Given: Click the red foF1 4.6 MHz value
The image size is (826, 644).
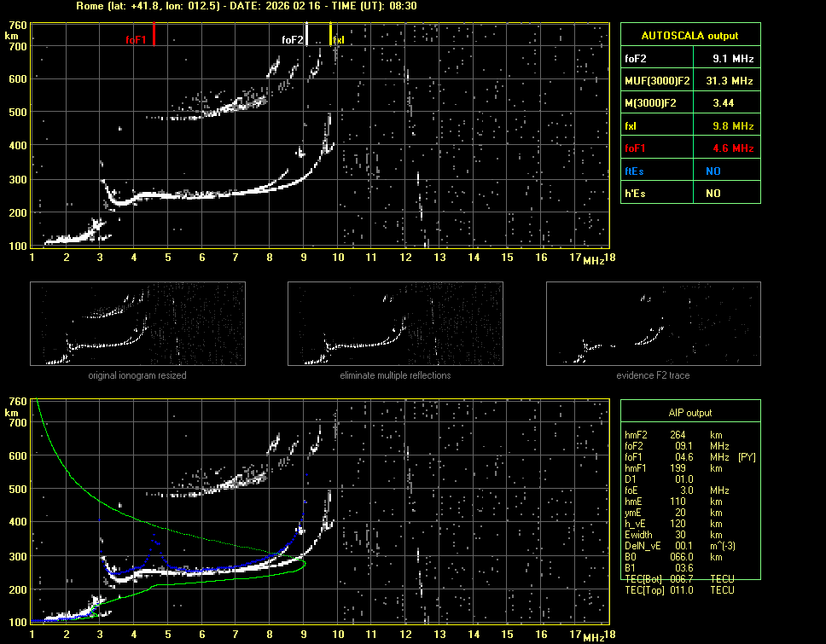Looking at the screenshot, I should coord(733,148).
